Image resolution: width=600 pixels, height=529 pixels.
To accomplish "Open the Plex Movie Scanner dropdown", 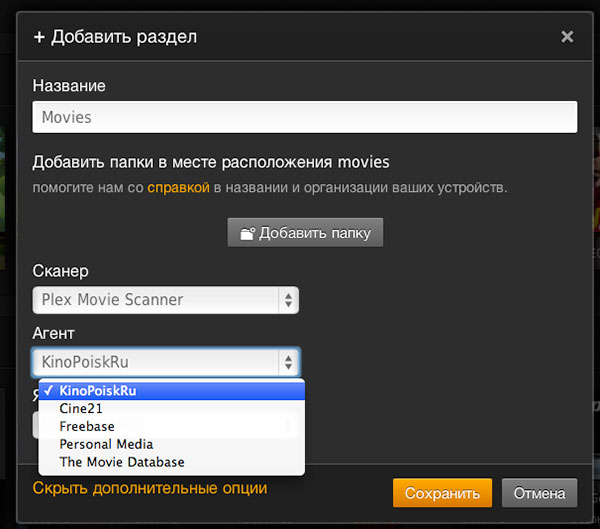I will 165,299.
